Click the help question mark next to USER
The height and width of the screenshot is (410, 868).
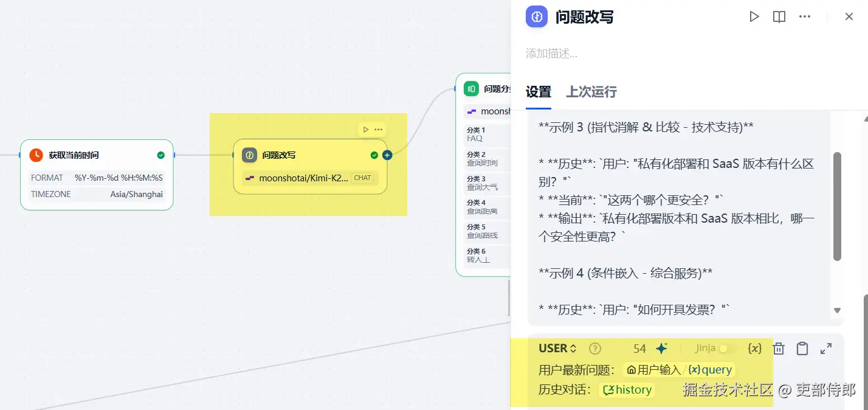594,348
